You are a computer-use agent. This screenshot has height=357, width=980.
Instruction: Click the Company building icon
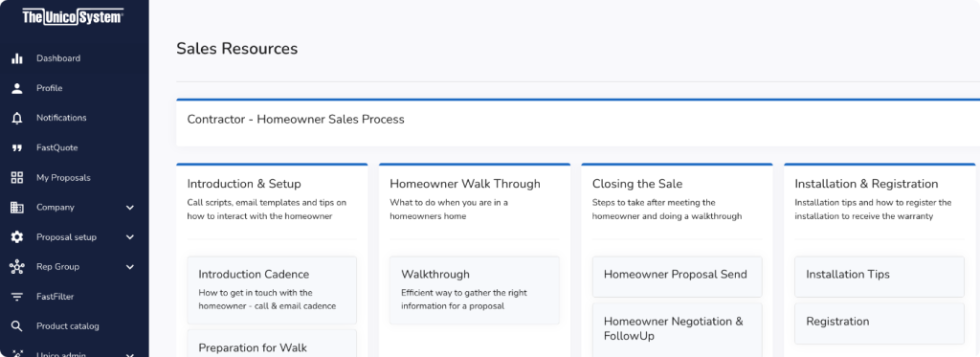click(x=17, y=208)
